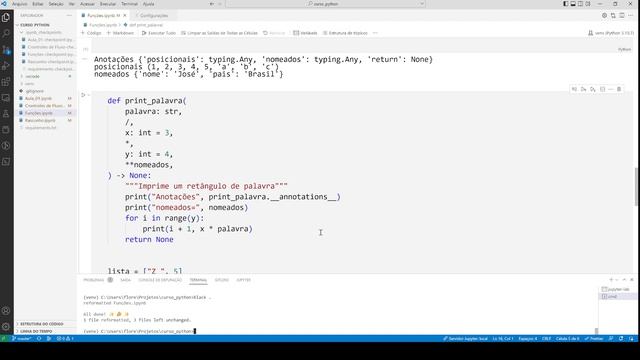Add a Markdown cell
Image resolution: width=640 pixels, height=360 pixels.
click(120, 33)
